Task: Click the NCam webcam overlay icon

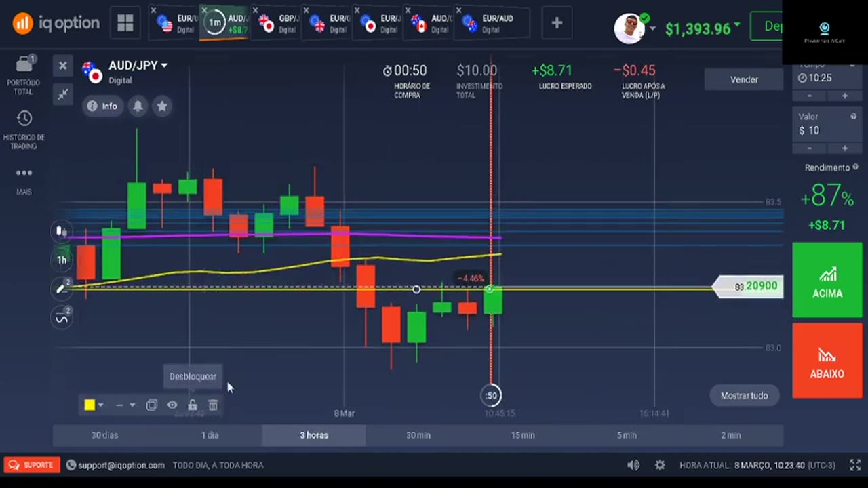Action: (x=825, y=28)
